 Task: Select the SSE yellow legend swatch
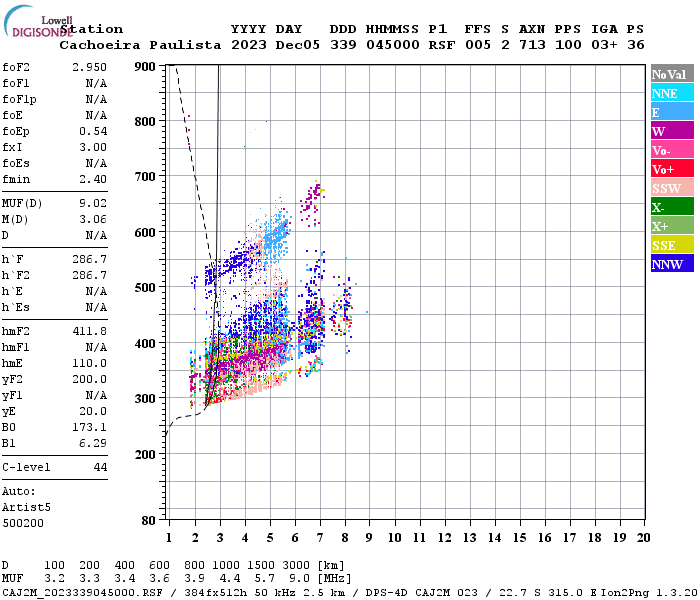pos(672,245)
